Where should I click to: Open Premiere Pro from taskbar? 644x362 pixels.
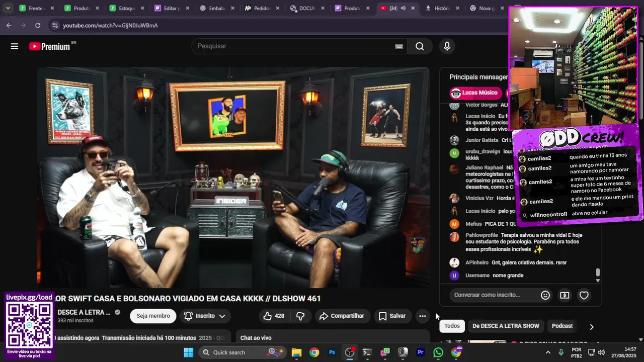pyautogui.click(x=421, y=352)
